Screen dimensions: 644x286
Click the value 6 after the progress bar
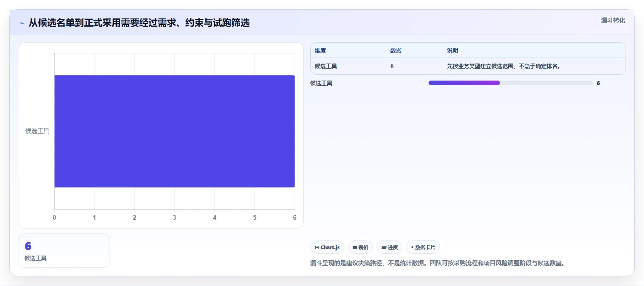(x=598, y=83)
